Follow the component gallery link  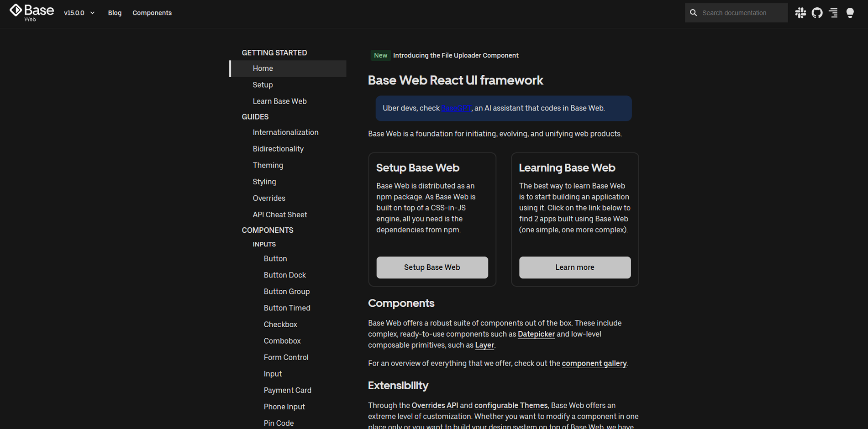[594, 363]
